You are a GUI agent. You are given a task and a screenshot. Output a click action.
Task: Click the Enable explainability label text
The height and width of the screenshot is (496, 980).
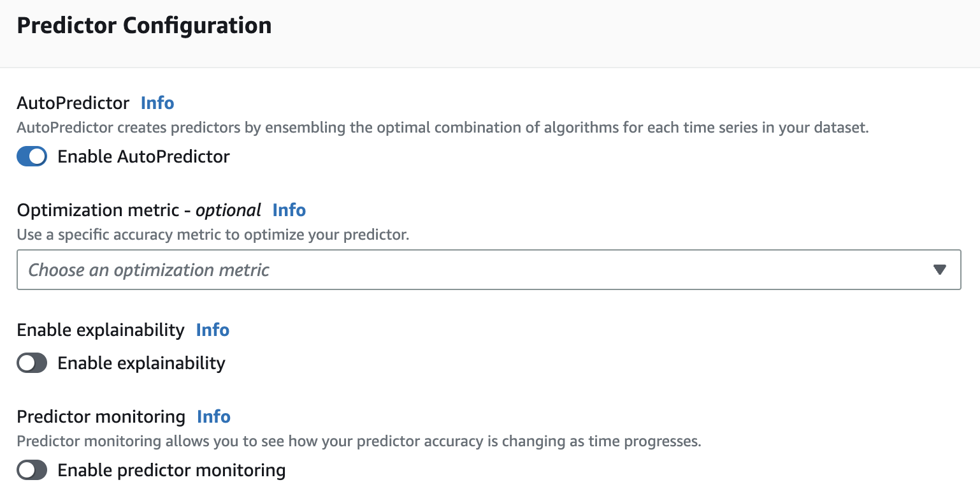(141, 363)
